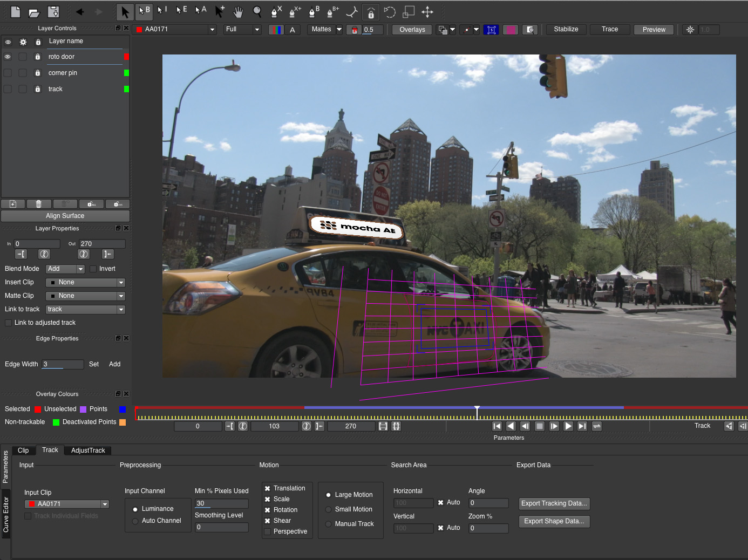Delete layer using the trash icon
748x560 pixels.
[39, 204]
